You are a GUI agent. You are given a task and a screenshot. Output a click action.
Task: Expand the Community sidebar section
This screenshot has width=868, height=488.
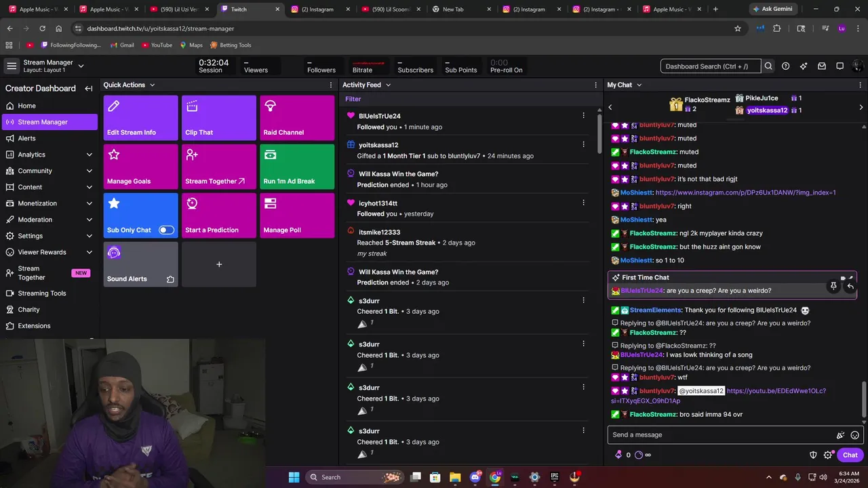coord(89,171)
